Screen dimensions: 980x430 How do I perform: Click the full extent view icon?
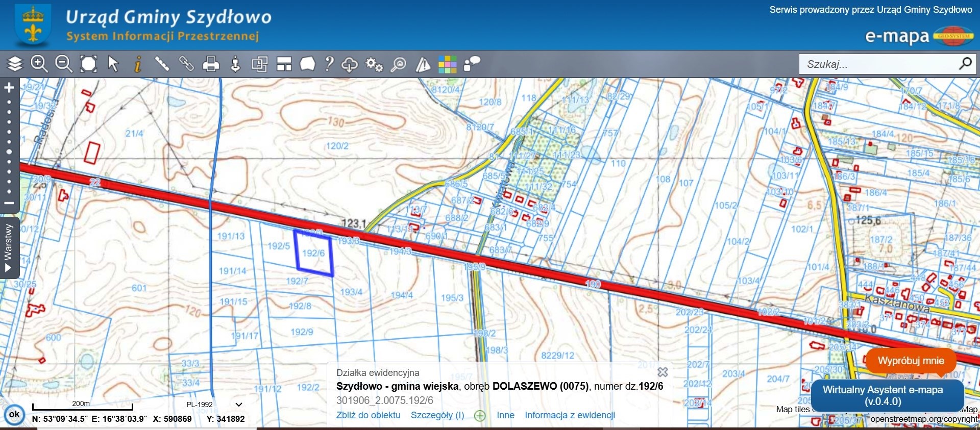88,64
